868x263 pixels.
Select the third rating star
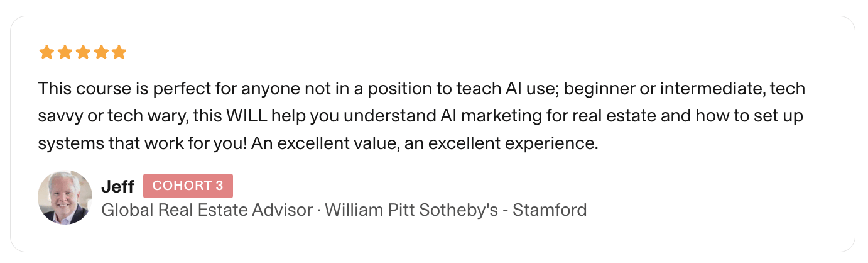click(82, 52)
